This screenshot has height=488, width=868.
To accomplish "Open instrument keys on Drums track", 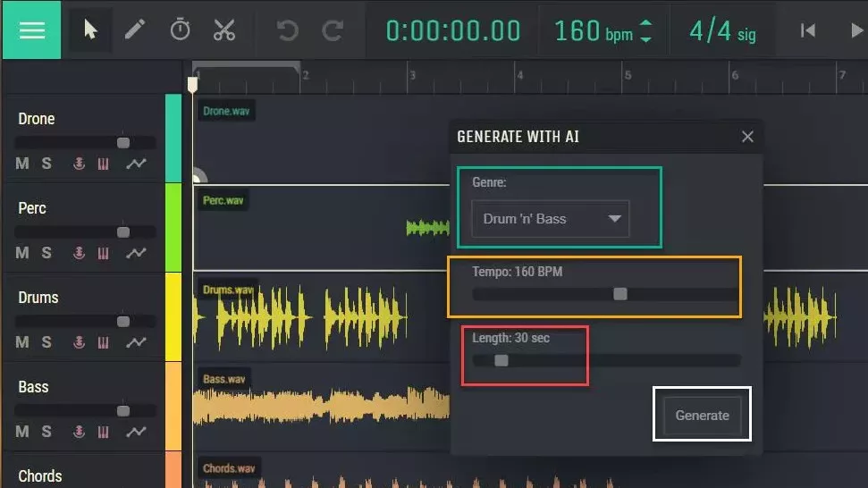I will click(104, 342).
